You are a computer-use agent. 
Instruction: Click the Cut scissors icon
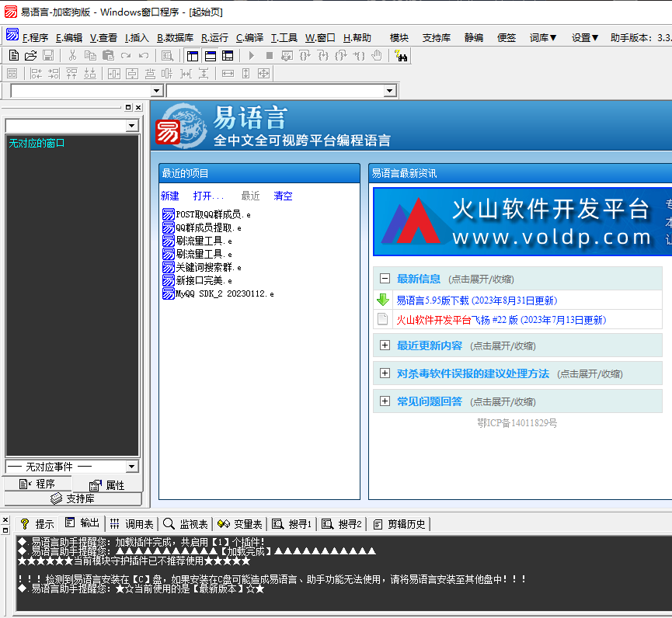(x=72, y=56)
